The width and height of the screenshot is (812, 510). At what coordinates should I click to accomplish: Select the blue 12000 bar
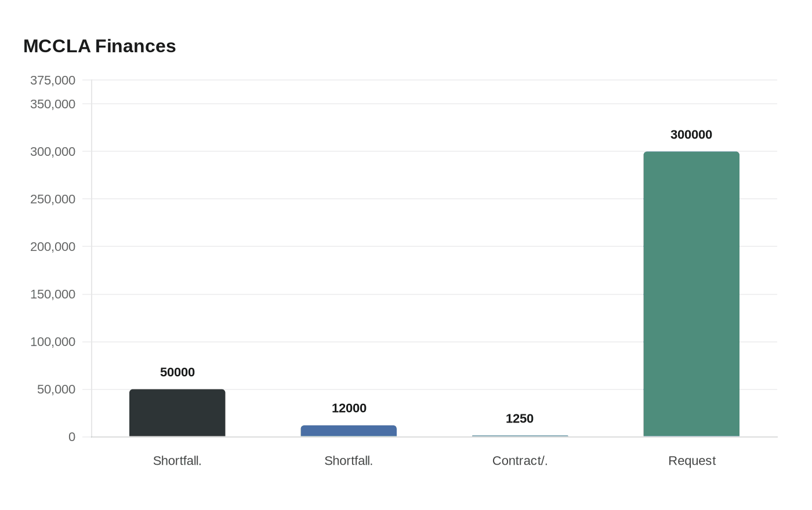pos(349,431)
